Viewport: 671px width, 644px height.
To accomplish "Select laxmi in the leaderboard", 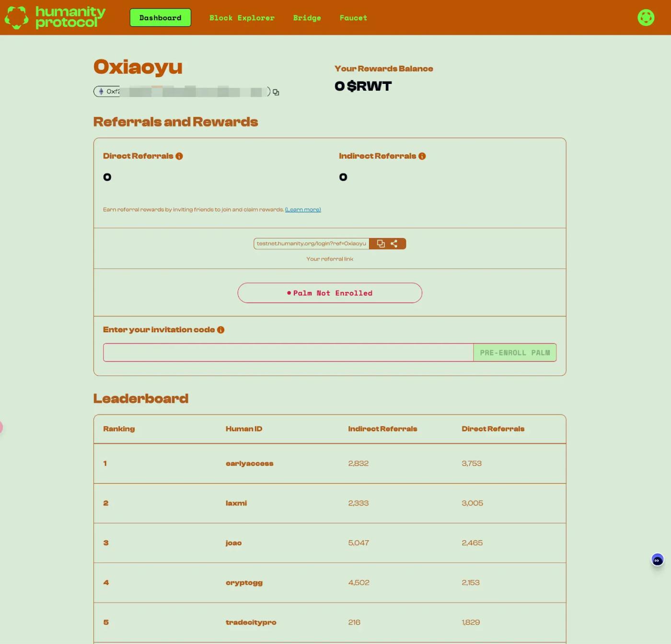I will 236,503.
